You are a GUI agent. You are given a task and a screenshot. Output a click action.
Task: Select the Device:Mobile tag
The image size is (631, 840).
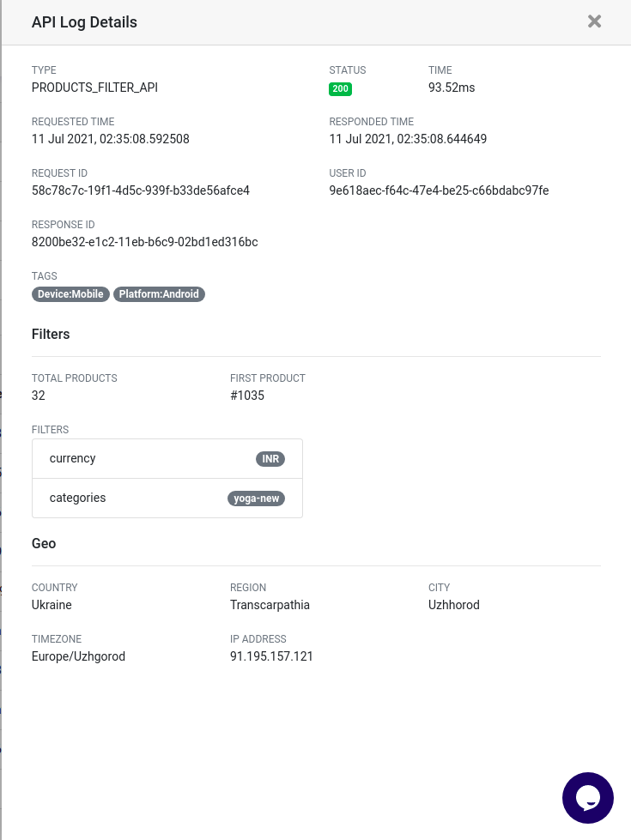click(x=70, y=294)
